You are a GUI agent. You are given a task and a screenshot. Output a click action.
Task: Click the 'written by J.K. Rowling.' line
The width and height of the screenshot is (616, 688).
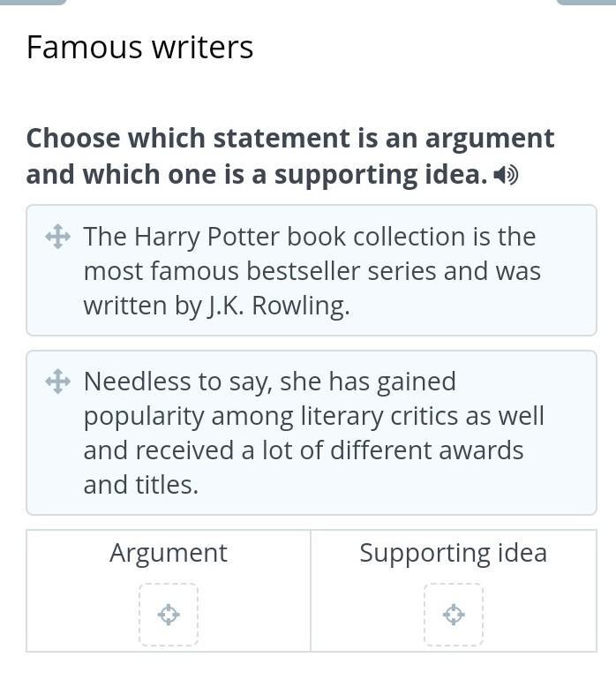(217, 306)
